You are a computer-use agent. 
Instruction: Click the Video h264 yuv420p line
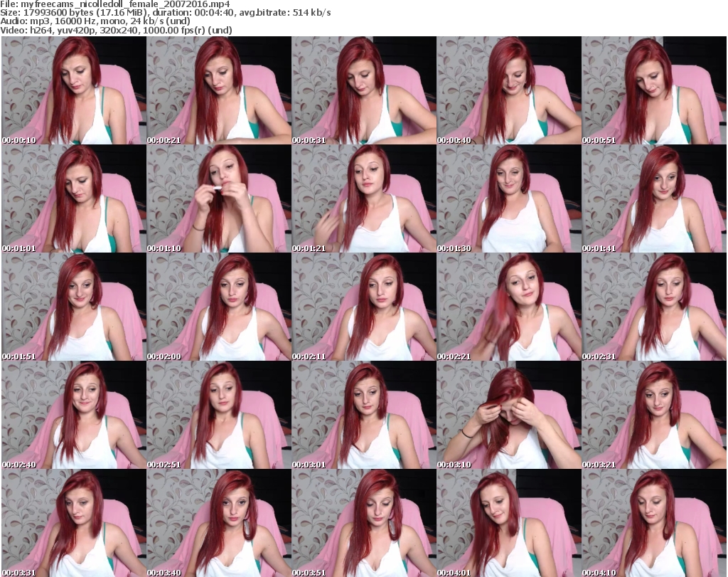point(116,30)
